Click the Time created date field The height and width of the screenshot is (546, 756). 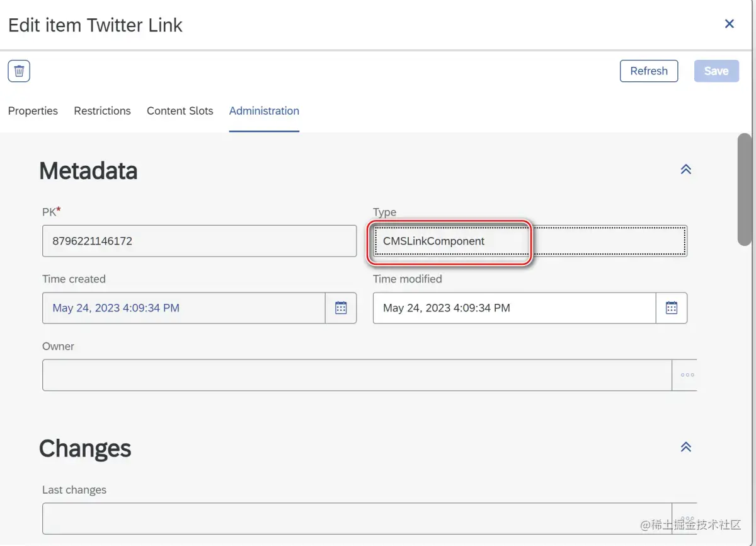184,308
